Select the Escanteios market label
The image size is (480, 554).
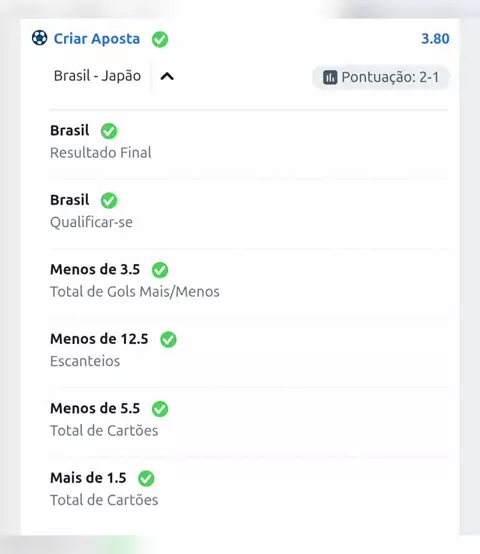click(x=85, y=361)
